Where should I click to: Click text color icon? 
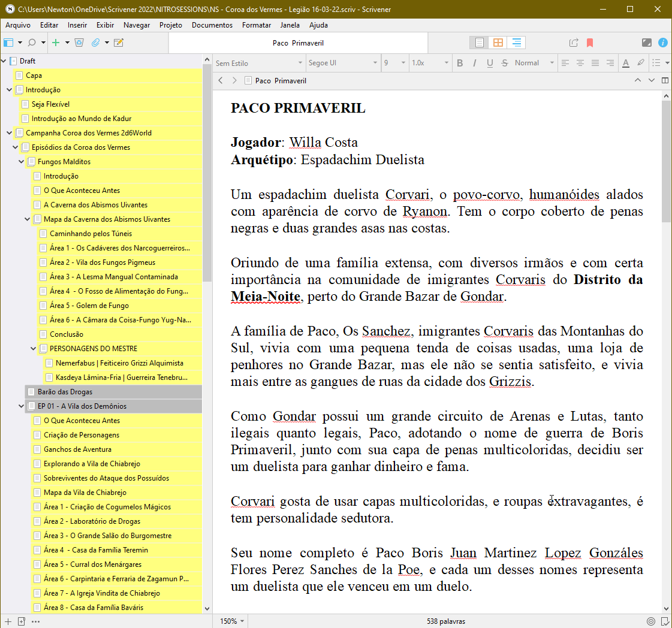[626, 63]
